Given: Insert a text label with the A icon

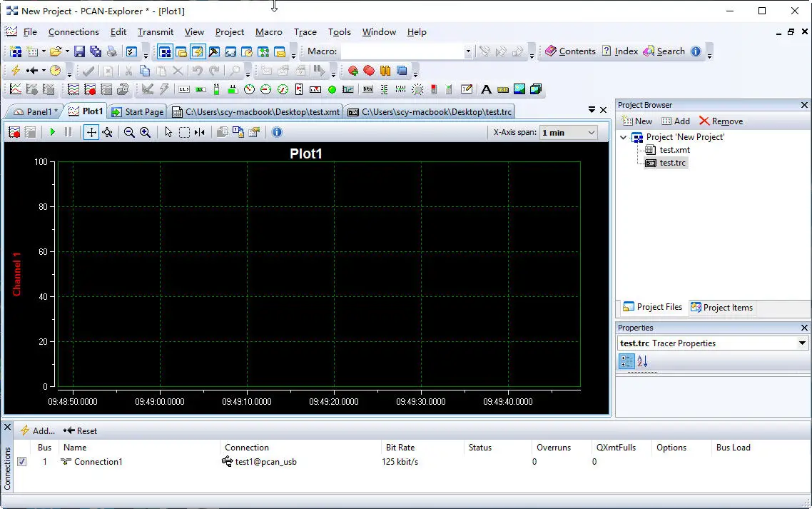Looking at the screenshot, I should tap(486, 90).
